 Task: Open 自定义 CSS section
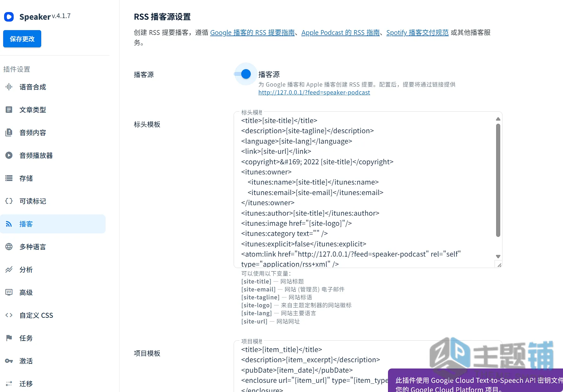[x=53, y=315]
